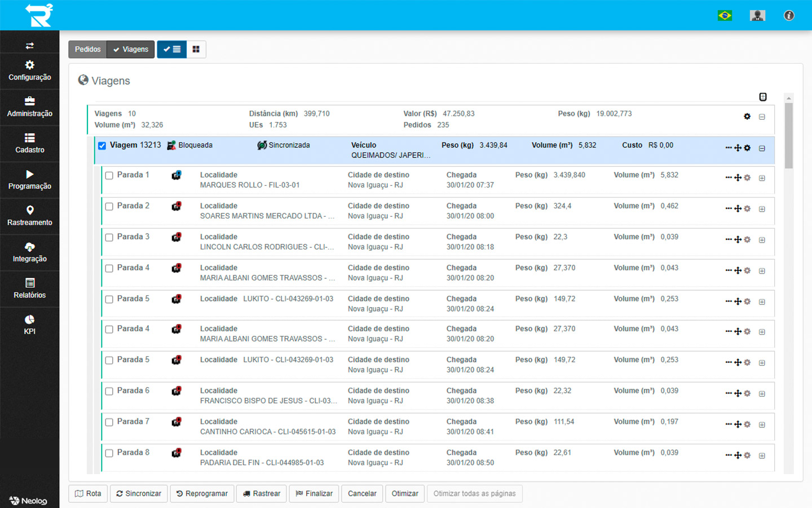Check the Parada 1 checkbox
This screenshot has width=812, height=508.
coord(109,176)
